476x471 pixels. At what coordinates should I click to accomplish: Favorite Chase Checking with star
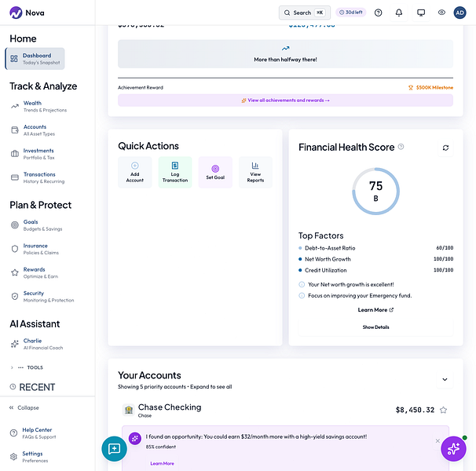[x=443, y=410]
